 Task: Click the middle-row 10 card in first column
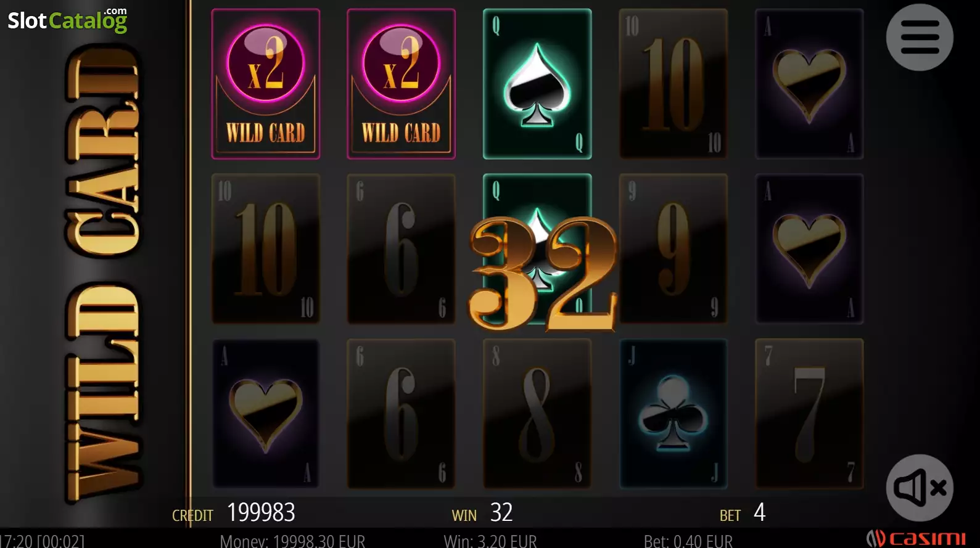point(266,249)
